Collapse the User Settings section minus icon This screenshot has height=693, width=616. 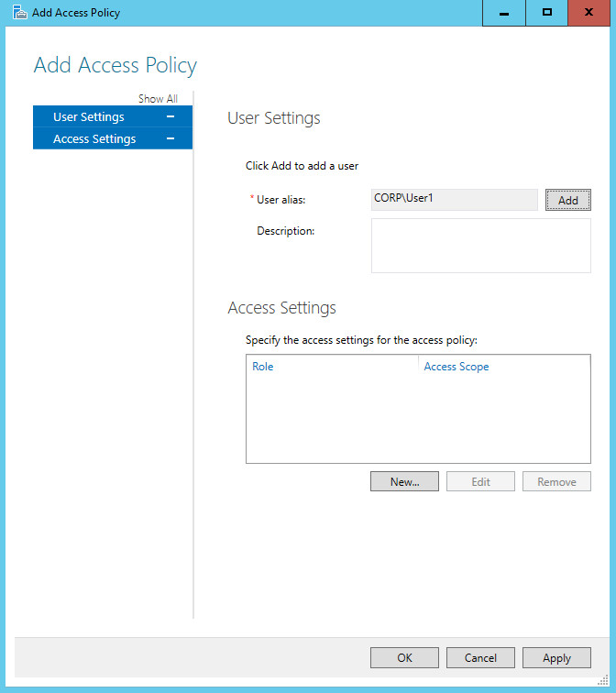point(170,116)
